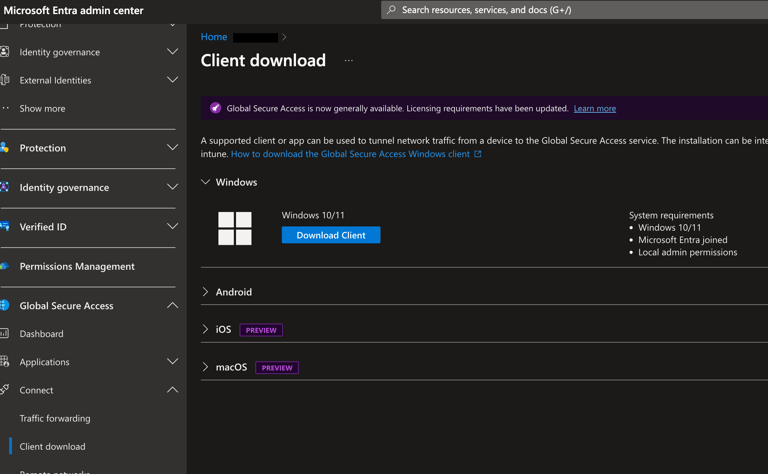Image resolution: width=768 pixels, height=474 pixels.
Task: Click the Protection person-shield icon
Action: pos(4,147)
